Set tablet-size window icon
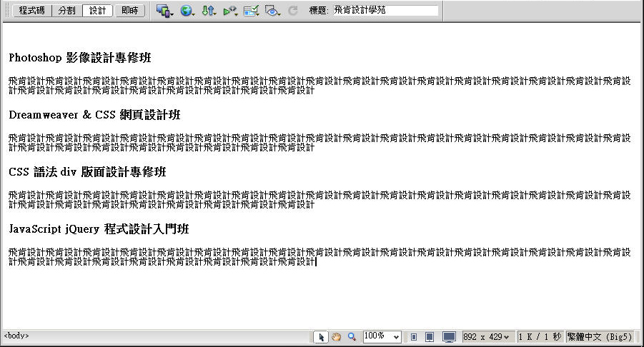This screenshot has width=644, height=347. 430,337
